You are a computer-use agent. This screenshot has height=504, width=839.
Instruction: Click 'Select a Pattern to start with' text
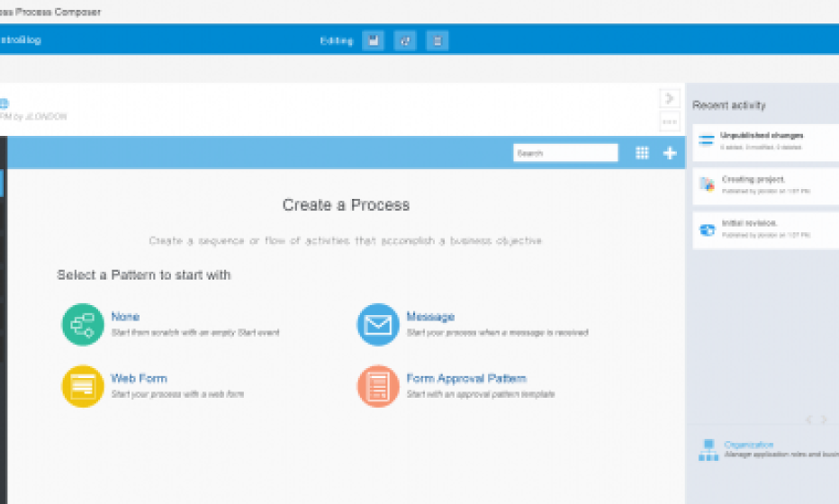click(x=144, y=275)
